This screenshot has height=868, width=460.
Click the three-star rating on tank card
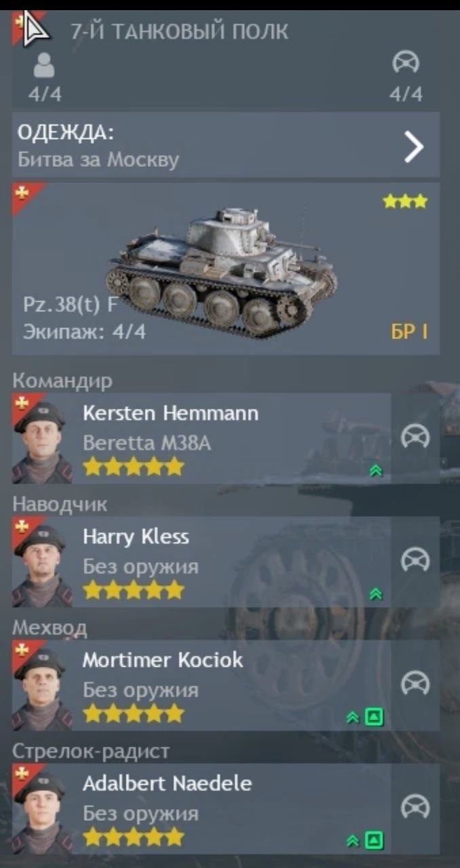(x=406, y=201)
